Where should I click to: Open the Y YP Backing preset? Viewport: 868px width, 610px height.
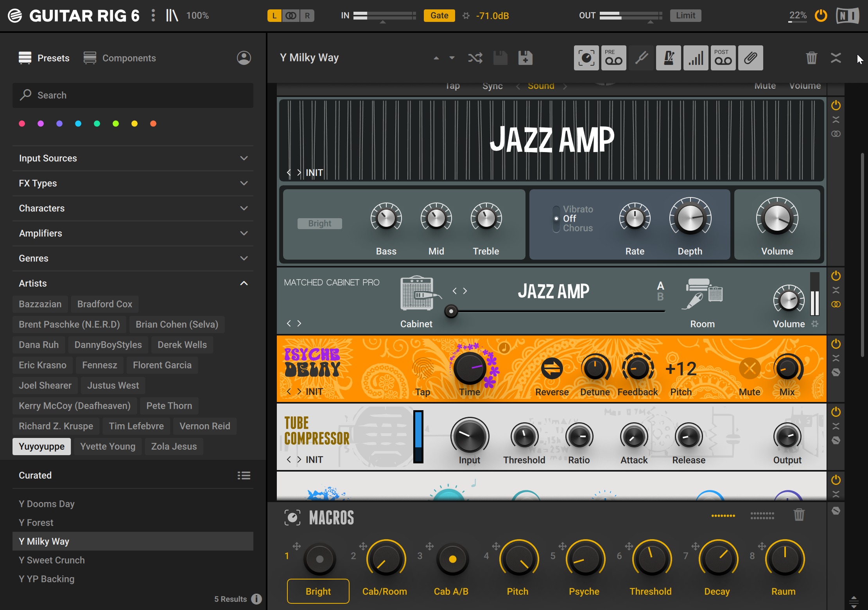(133, 579)
